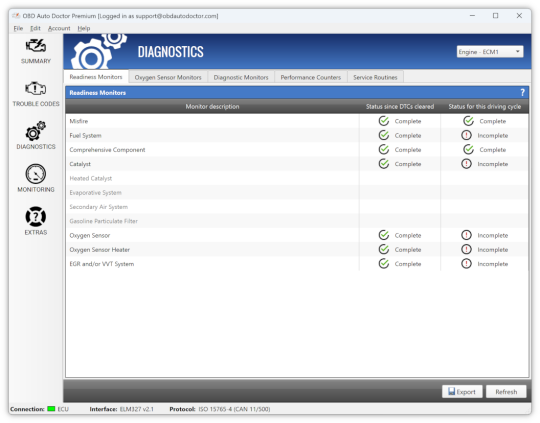Select the Oxygen Sensor Heater row label

coord(100,249)
